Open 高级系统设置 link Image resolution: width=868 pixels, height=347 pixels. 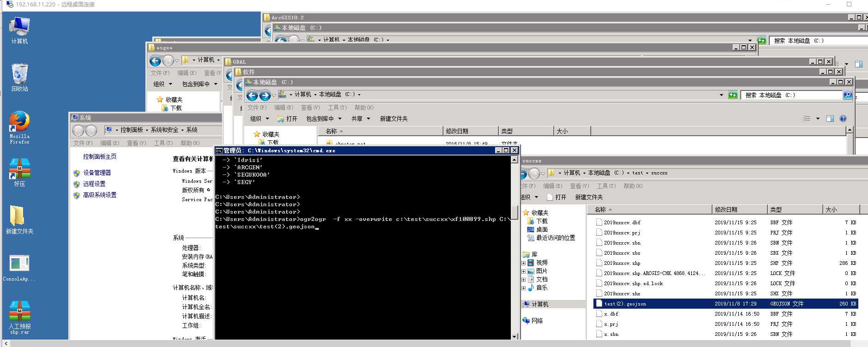coord(100,195)
